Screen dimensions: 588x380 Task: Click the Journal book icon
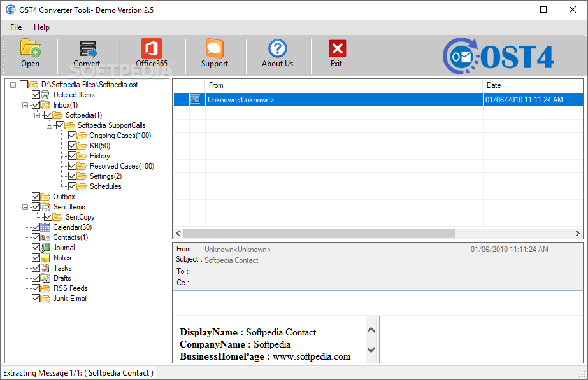click(45, 248)
